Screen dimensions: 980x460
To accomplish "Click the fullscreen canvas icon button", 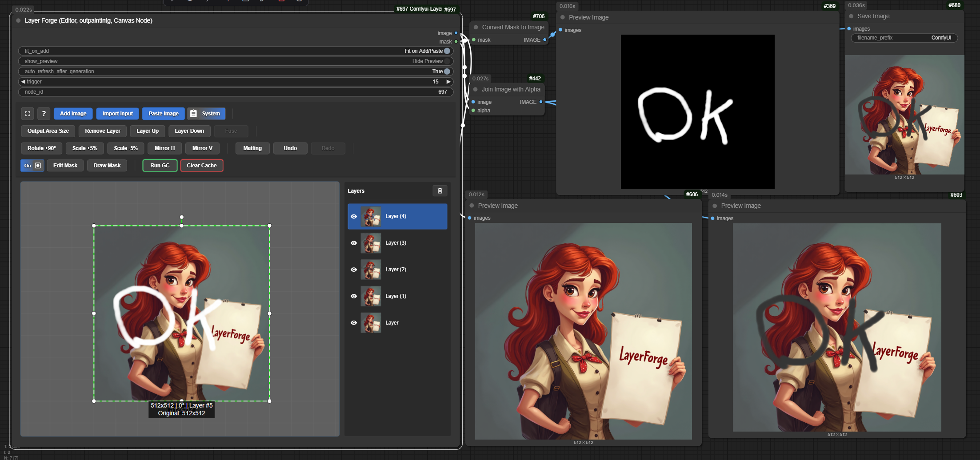I will [x=28, y=114].
